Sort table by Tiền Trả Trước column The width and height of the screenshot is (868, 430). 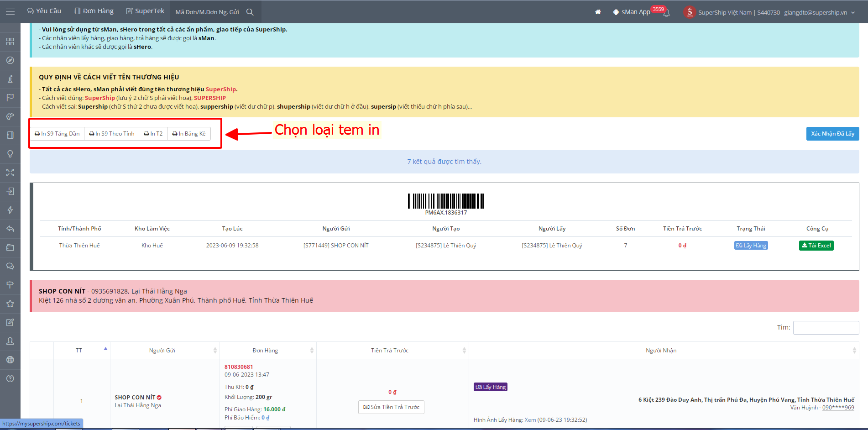[x=392, y=350]
